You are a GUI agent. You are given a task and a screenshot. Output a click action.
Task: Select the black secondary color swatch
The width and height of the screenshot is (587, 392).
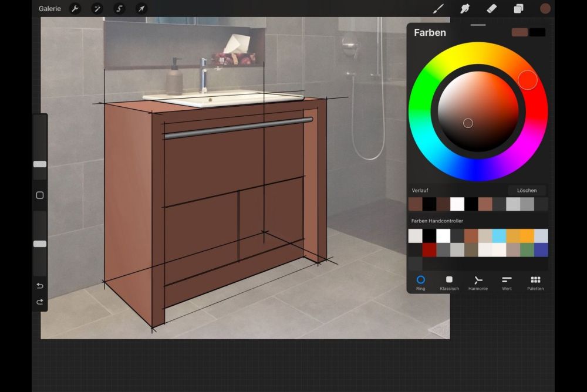(537, 32)
